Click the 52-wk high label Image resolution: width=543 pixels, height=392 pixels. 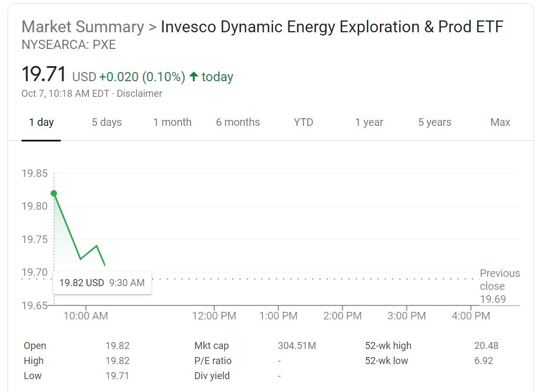click(x=388, y=346)
